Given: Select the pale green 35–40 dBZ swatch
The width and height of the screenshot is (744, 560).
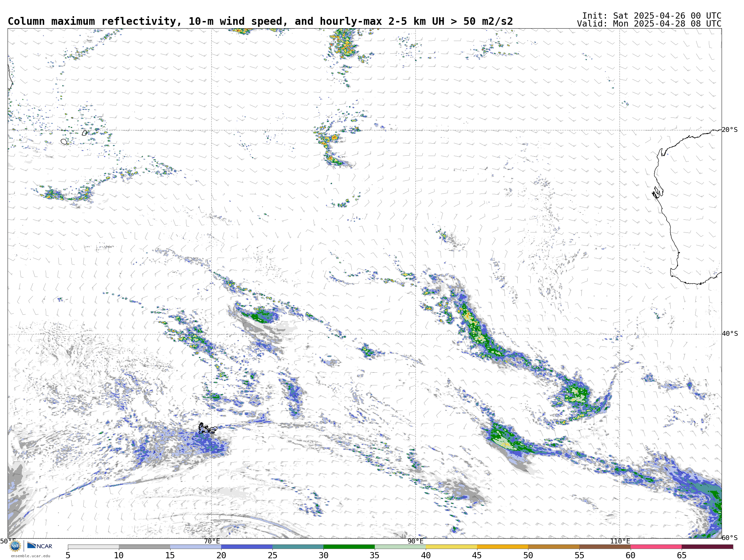Looking at the screenshot, I should click(x=400, y=547).
